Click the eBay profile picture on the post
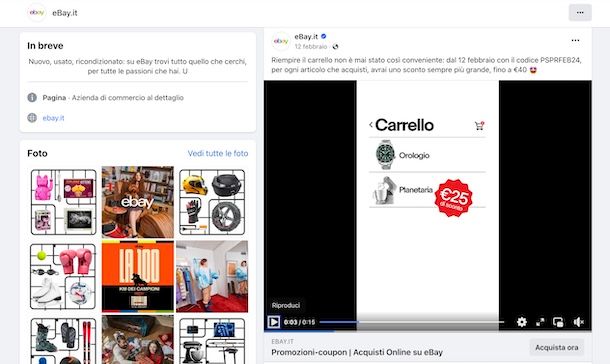Screen dimensions: 610x364 tap(281, 41)
